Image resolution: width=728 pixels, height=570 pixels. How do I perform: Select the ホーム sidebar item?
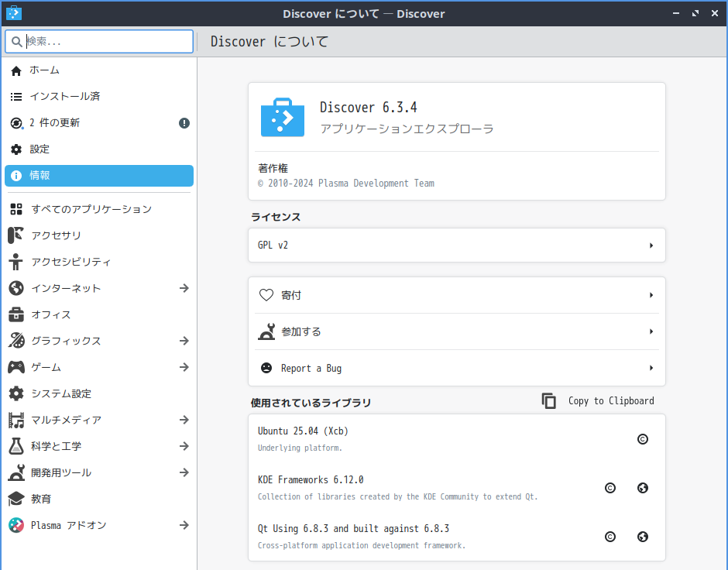(99, 70)
